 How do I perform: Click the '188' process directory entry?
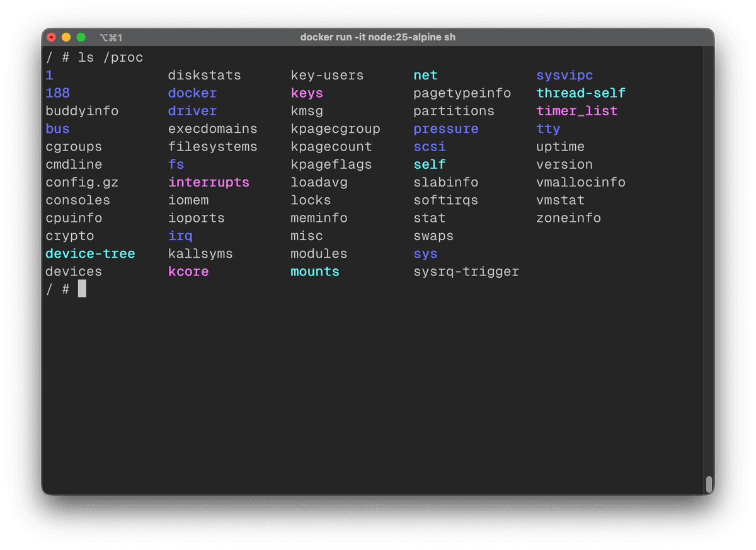pos(57,93)
